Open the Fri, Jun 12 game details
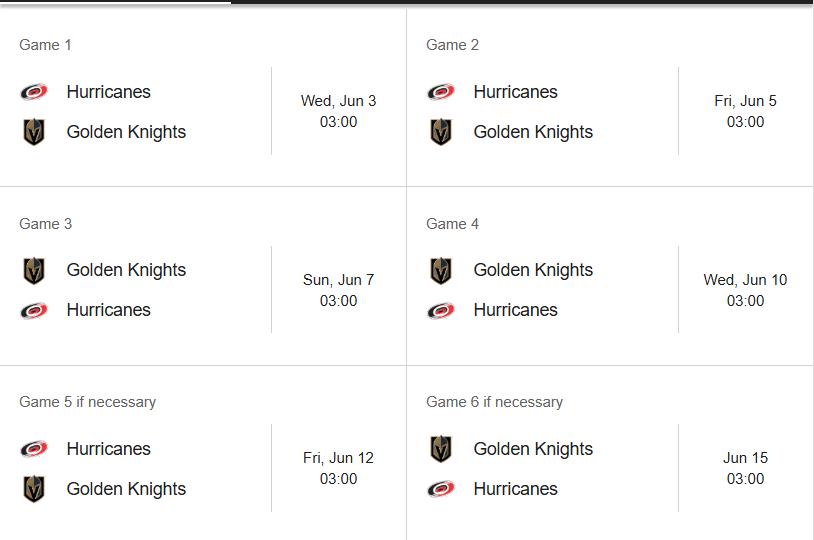This screenshot has width=814, height=540. tap(338, 468)
